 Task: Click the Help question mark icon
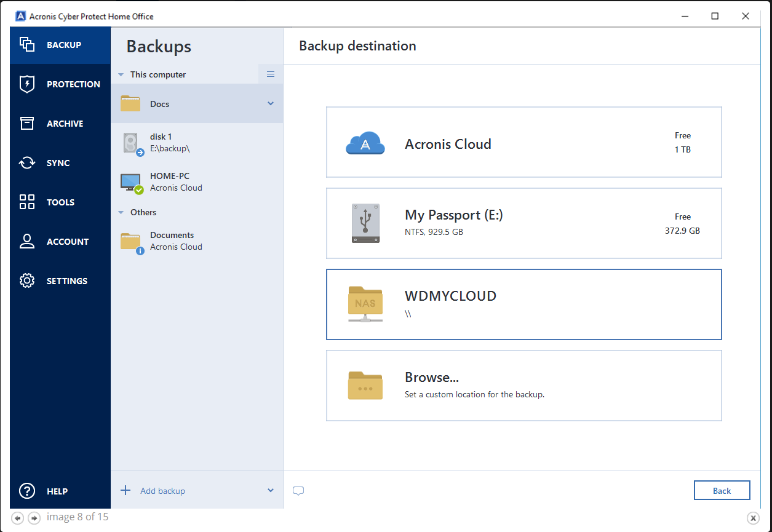[x=27, y=491]
